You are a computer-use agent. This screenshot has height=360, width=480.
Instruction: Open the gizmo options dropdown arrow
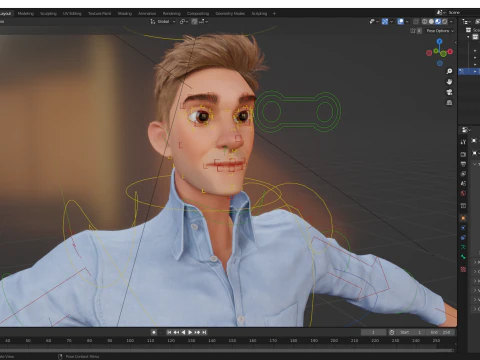tap(391, 22)
